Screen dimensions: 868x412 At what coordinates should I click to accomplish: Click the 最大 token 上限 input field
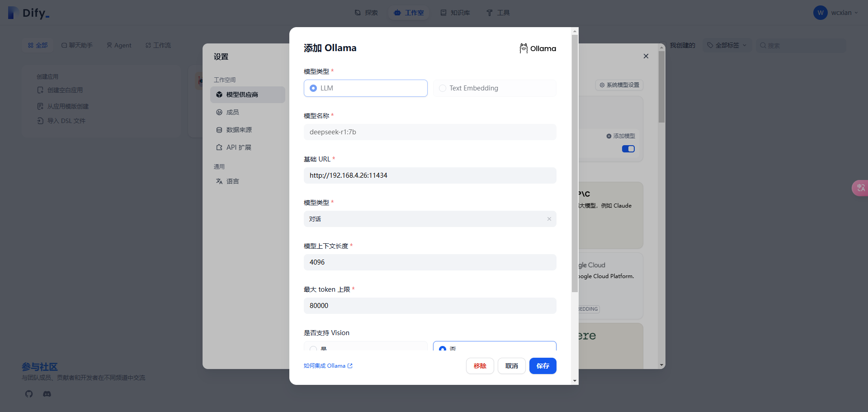(x=430, y=306)
